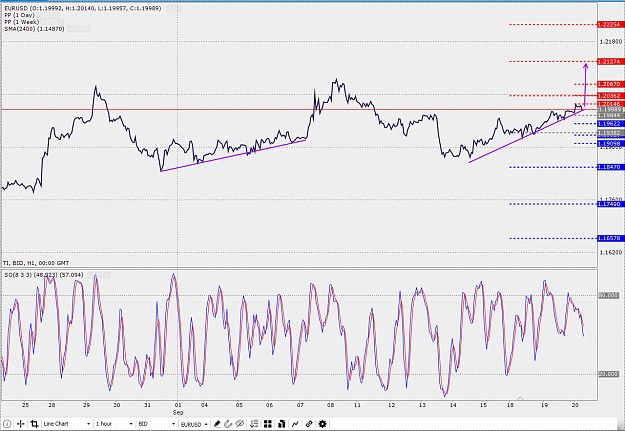
Task: Close the PP (1 Week) indicator X
Action: point(61,22)
